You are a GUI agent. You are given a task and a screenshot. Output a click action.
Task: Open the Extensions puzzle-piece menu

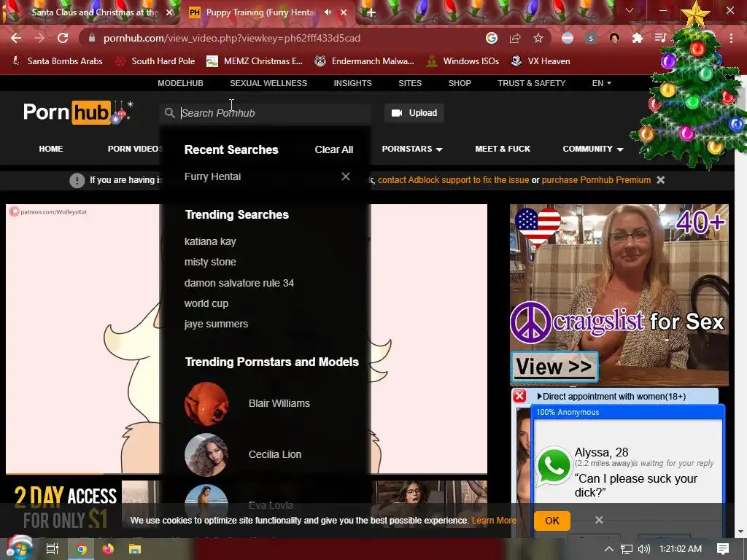(x=638, y=38)
